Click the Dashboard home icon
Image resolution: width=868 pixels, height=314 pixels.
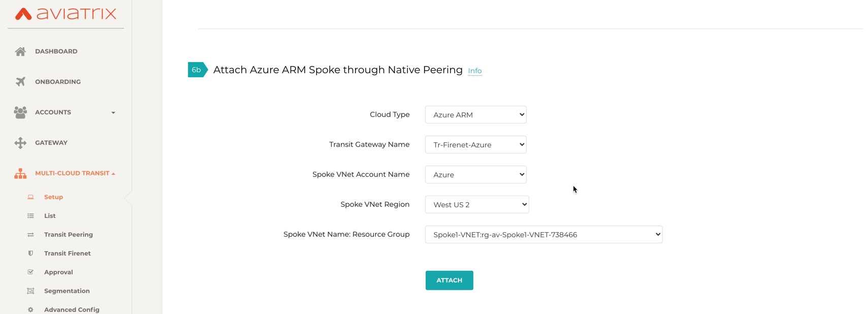point(20,51)
